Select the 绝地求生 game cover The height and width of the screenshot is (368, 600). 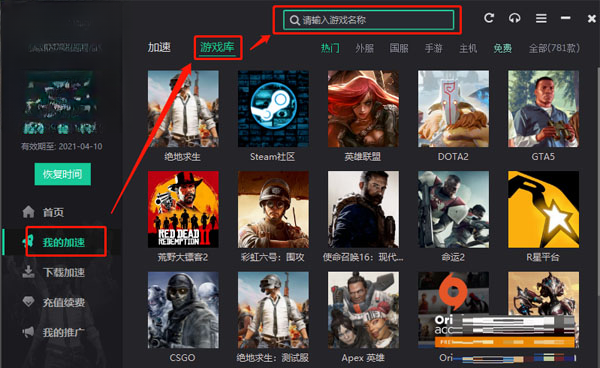pos(183,109)
